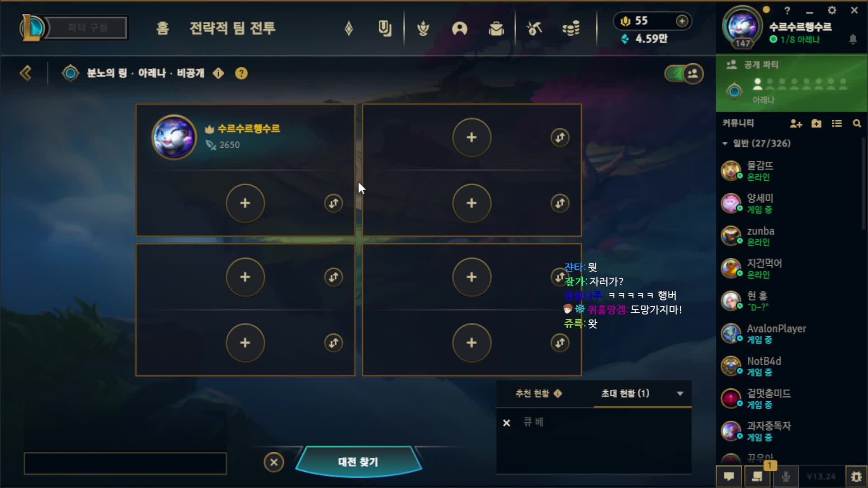Viewport: 868px width, 488px height.
Task: Open the collection backpack icon
Action: [x=496, y=29]
